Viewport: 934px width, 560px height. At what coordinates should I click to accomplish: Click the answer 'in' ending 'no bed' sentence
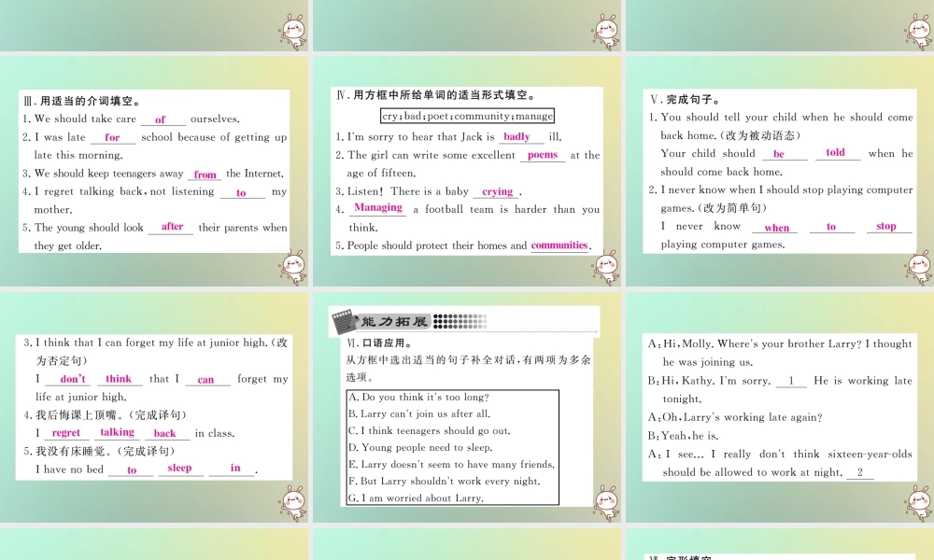point(235,468)
